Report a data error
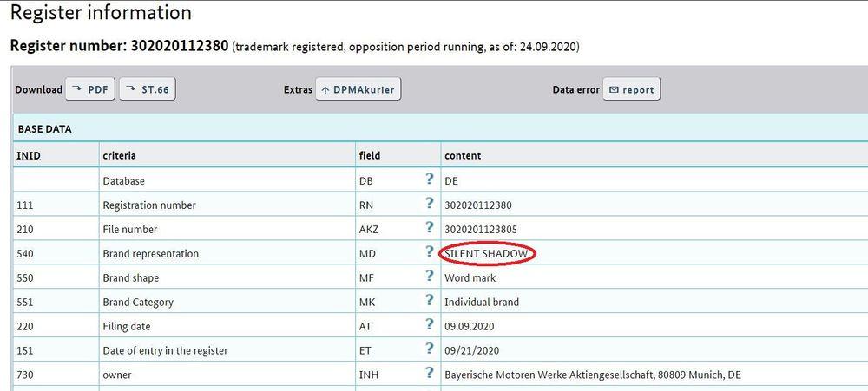Screen dimensions: 868x391 631,89
